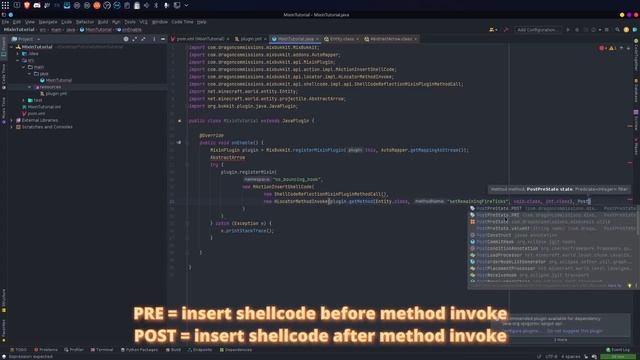Image resolution: width=640 pixels, height=360 pixels.
Task: Open the Problems tool window
Action: point(46,350)
